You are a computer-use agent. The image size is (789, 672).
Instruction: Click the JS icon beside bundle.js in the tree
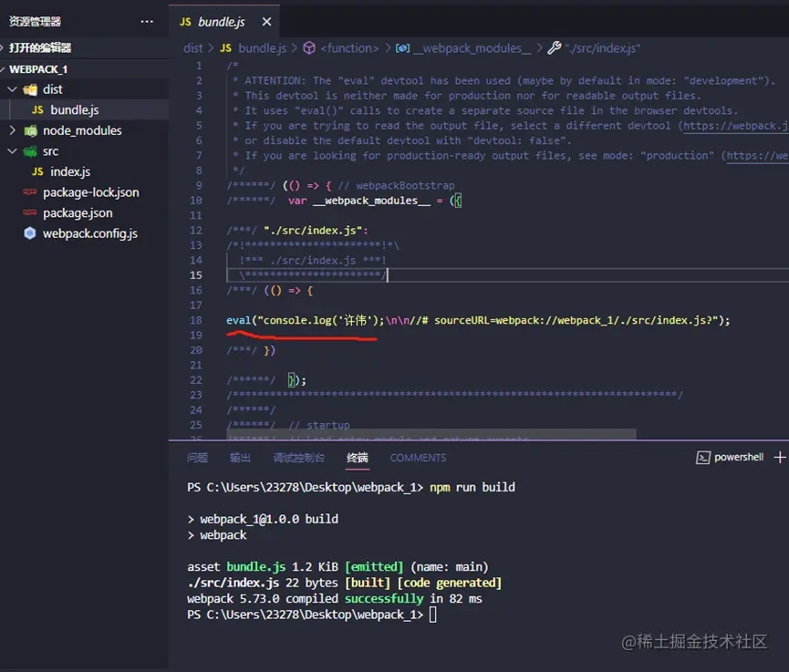[x=37, y=109]
